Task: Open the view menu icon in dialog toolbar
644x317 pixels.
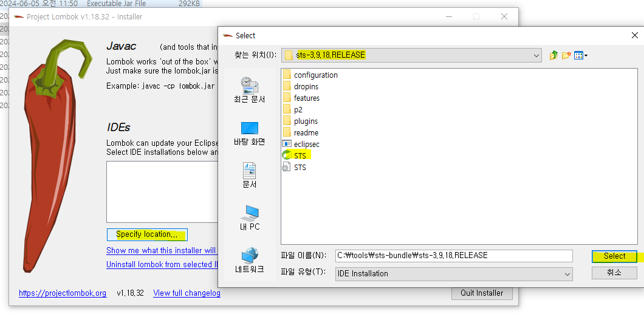Action: point(580,55)
